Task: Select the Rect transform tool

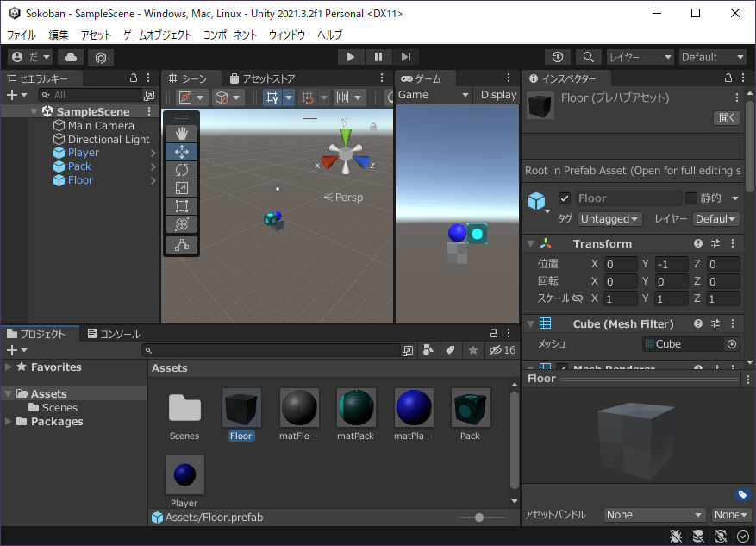Action: click(x=182, y=206)
